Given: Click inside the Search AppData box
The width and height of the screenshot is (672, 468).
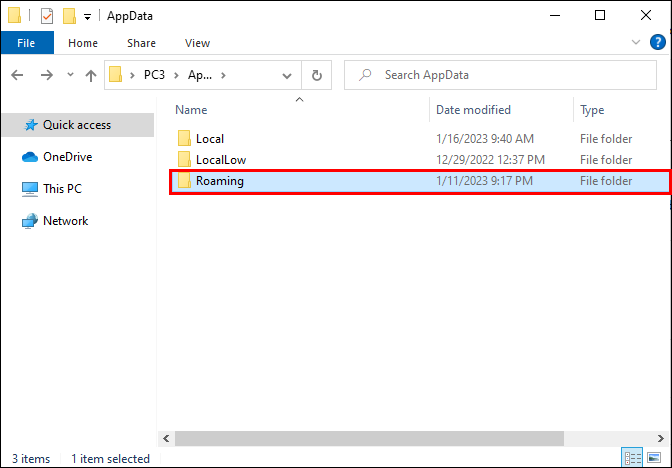Looking at the screenshot, I should pyautogui.click(x=500, y=75).
